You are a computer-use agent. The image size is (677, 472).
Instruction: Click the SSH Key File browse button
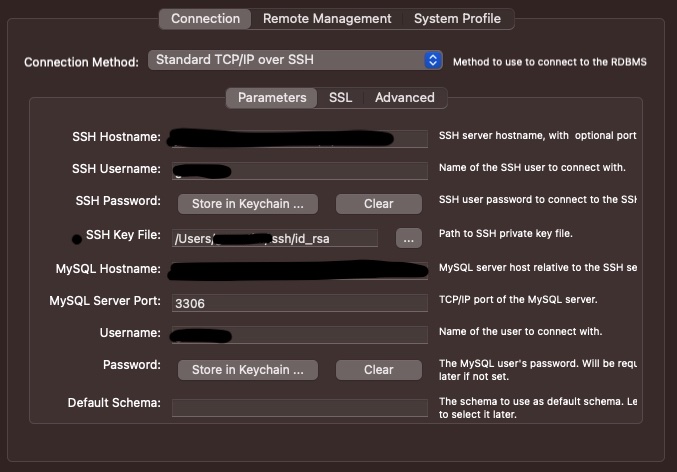click(x=408, y=238)
